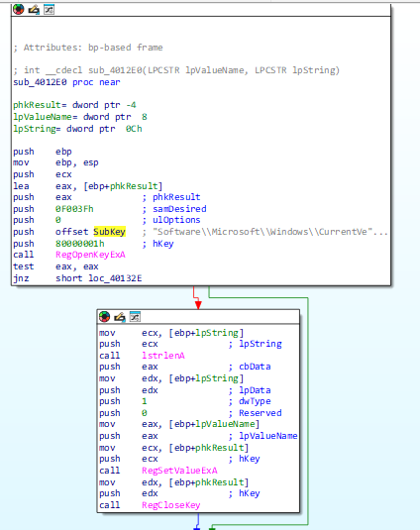The height and width of the screenshot is (530, 420).
Task: Click 'push ecx' line with '; lpString' comment
Action: (190, 344)
